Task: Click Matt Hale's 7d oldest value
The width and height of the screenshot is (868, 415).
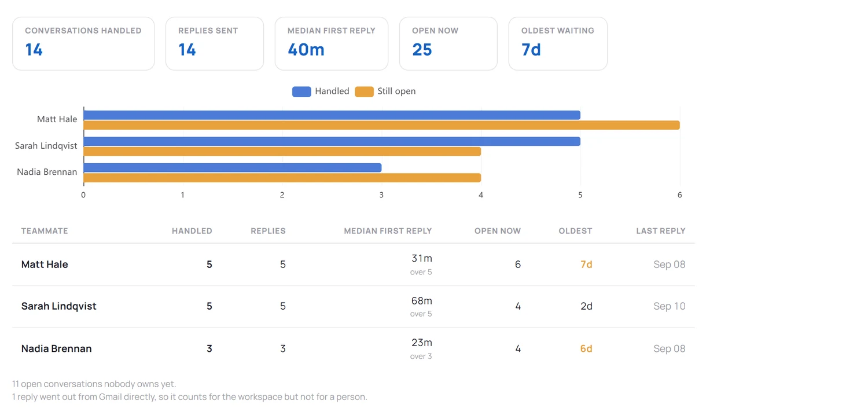Action: click(x=586, y=265)
